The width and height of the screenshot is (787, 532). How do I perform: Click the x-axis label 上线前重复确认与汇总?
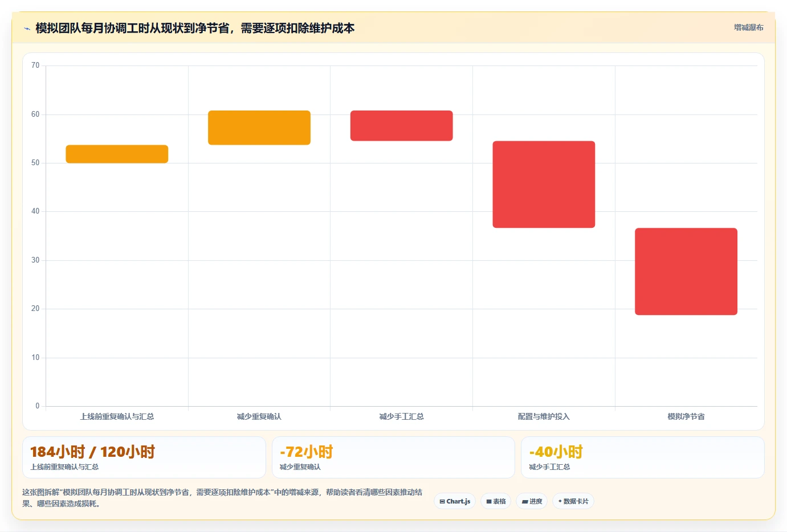(117, 417)
